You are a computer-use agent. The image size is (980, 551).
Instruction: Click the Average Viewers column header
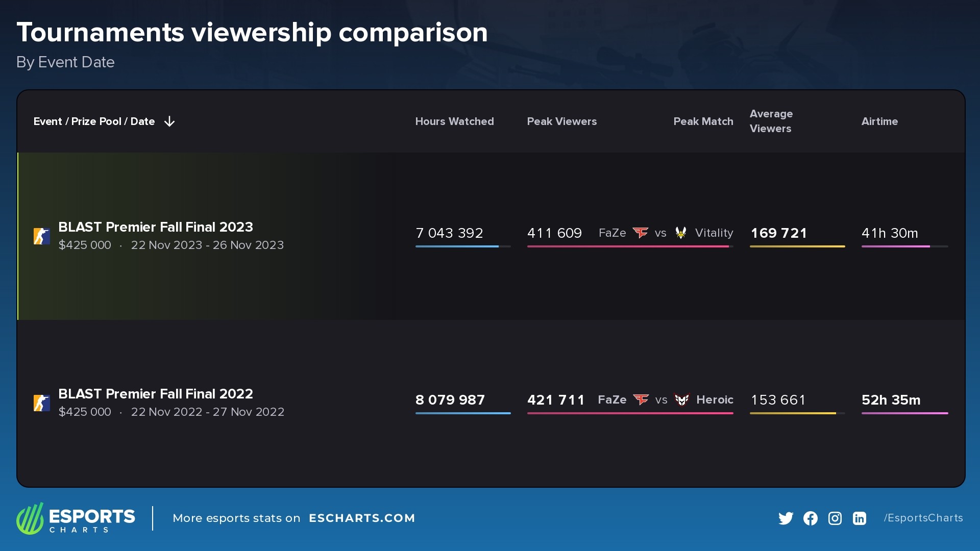click(x=771, y=121)
